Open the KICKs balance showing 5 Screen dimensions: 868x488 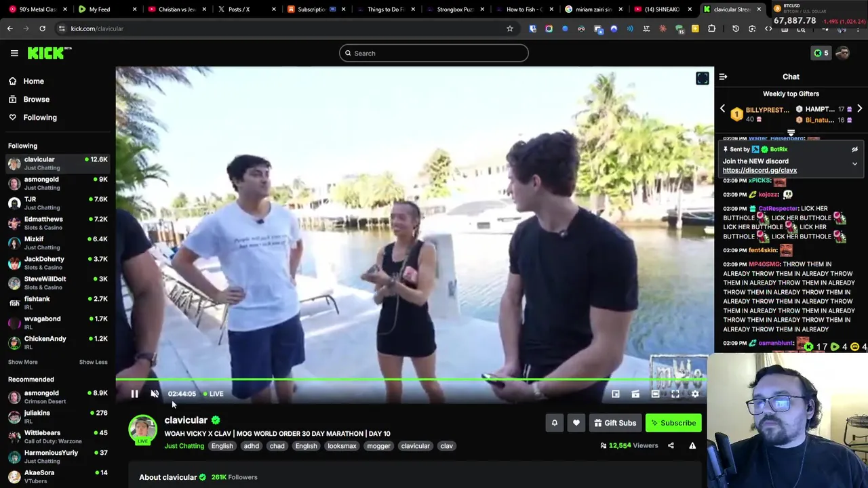(821, 53)
